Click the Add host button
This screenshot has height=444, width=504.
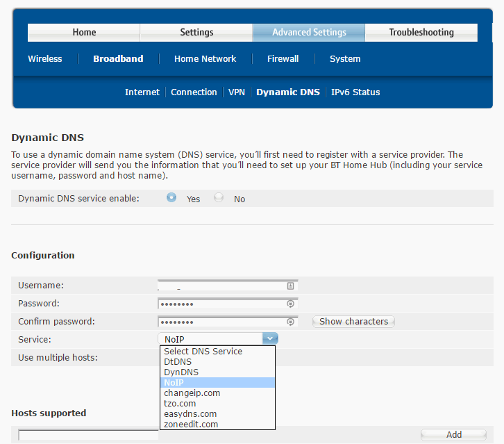pyautogui.click(x=453, y=435)
